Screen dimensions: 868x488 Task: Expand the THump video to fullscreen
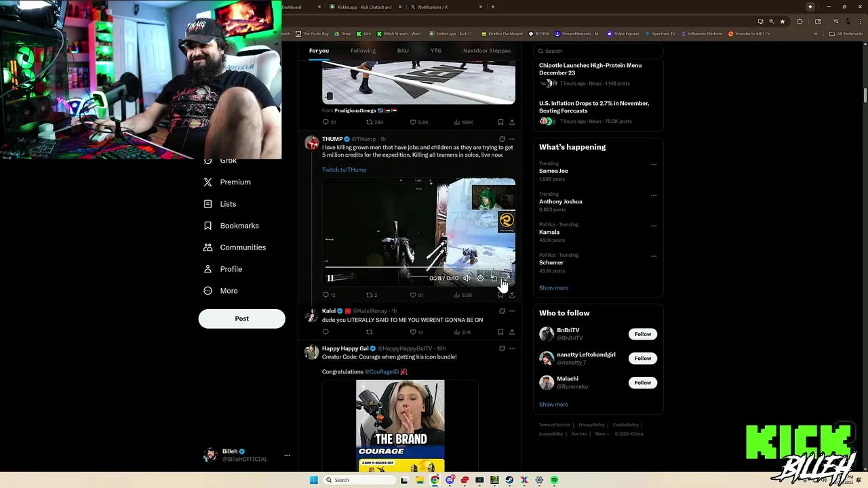(x=507, y=278)
